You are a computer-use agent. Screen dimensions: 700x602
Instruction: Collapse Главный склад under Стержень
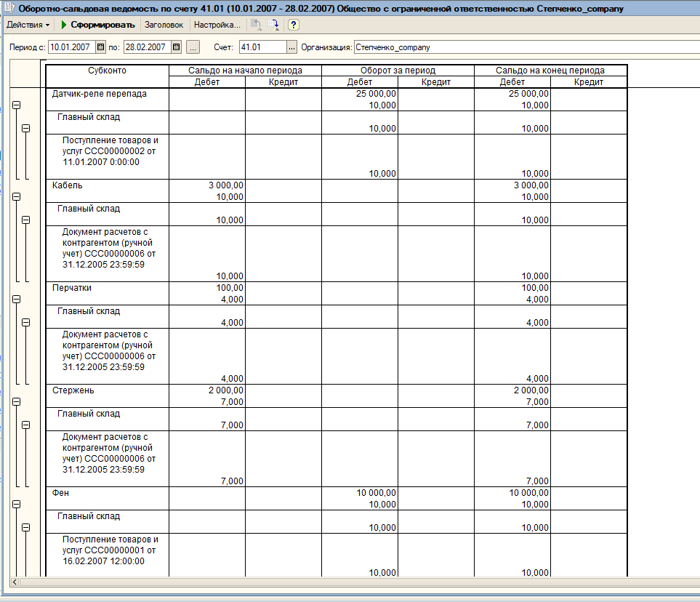coord(26,425)
